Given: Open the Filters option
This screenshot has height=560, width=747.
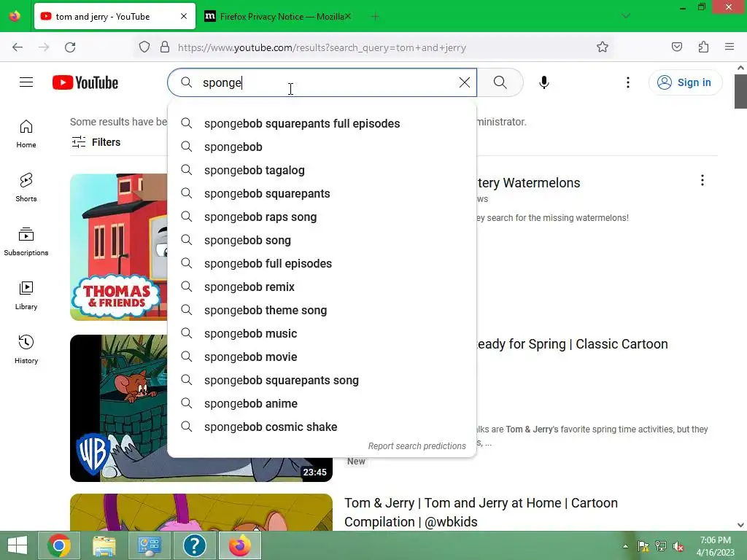Looking at the screenshot, I should 96,142.
